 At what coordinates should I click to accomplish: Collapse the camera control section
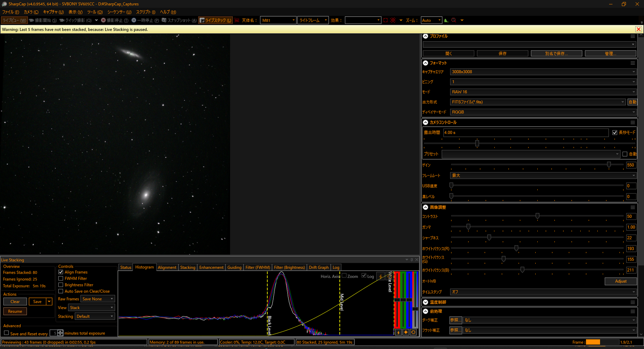426,122
